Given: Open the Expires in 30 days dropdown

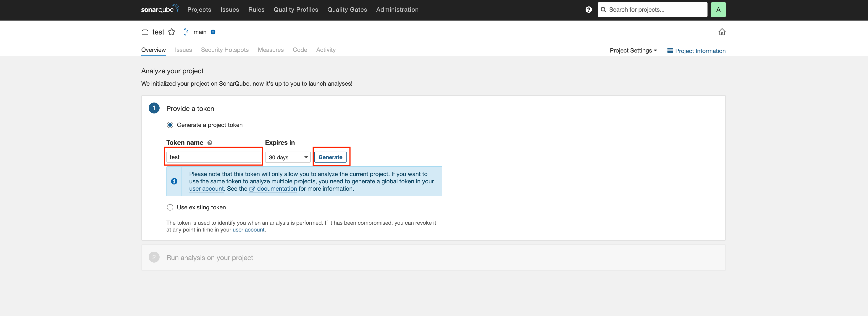Looking at the screenshot, I should [287, 157].
